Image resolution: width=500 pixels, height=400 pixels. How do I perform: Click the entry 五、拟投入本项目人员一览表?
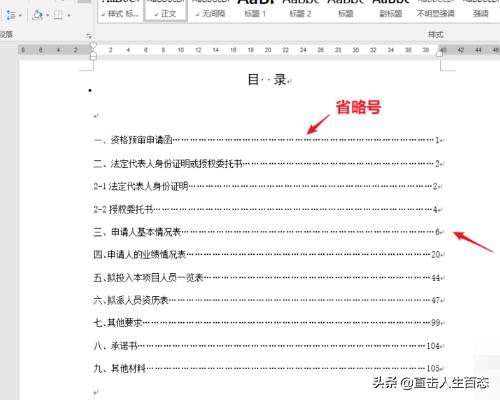click(148, 277)
